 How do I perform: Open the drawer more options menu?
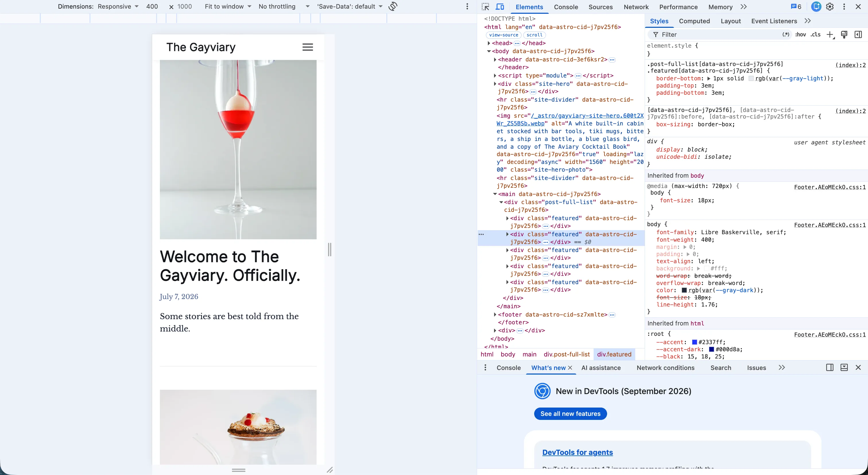point(485,368)
